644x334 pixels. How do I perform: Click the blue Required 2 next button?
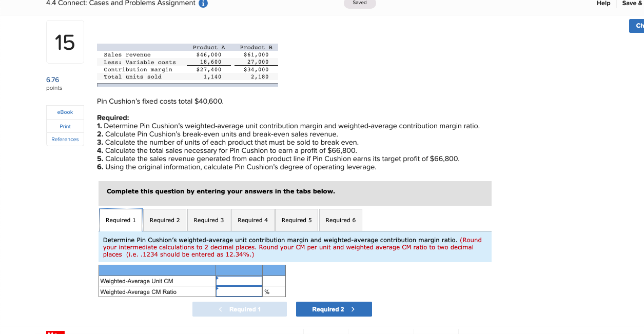[334, 309]
